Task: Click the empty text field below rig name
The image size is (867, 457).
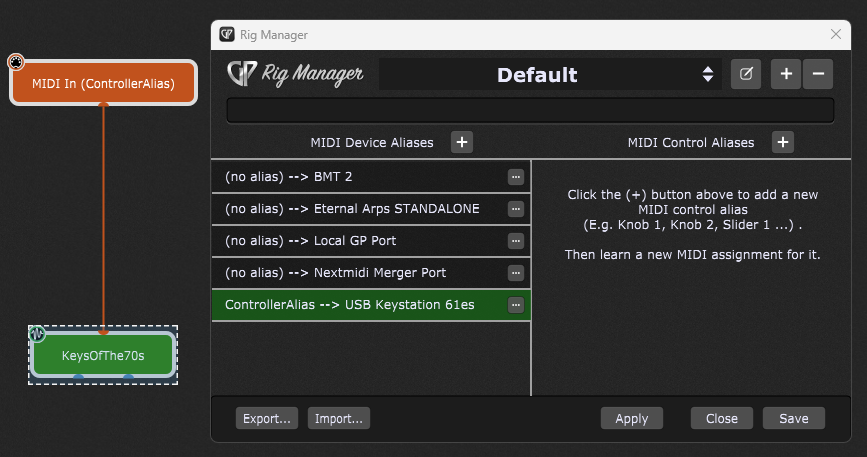Action: (530, 110)
